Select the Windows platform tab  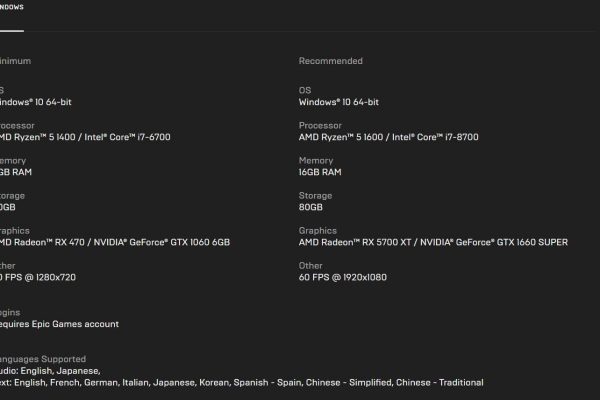[11, 7]
